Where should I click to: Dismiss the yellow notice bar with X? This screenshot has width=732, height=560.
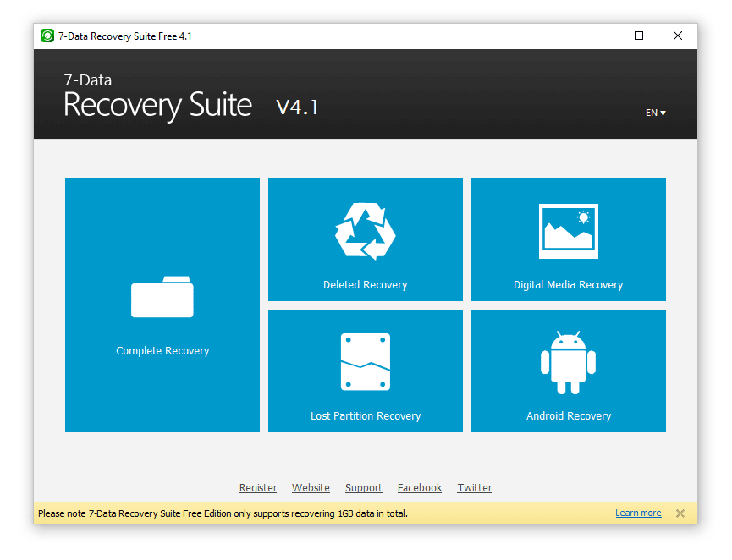(x=680, y=513)
